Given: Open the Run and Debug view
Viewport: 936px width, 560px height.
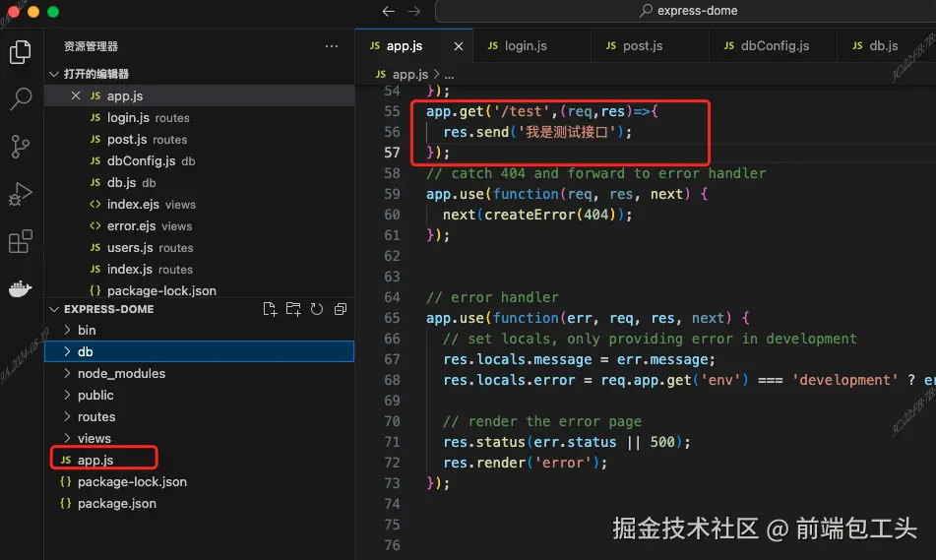Looking at the screenshot, I should click(x=21, y=194).
